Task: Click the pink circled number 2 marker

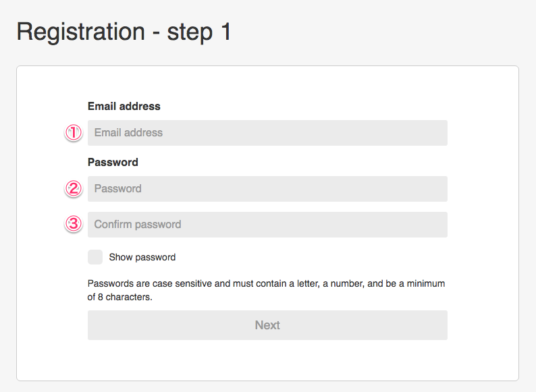Action: click(73, 189)
